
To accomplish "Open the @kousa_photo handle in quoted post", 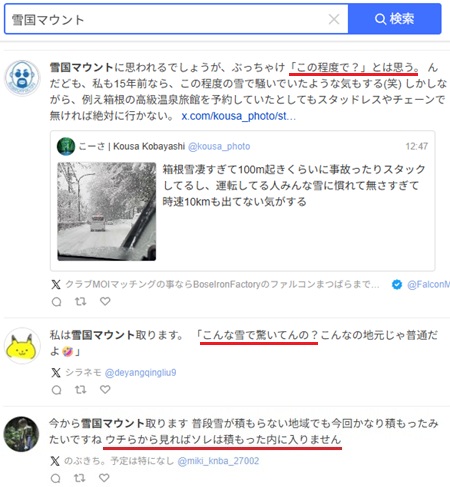I will click(219, 146).
